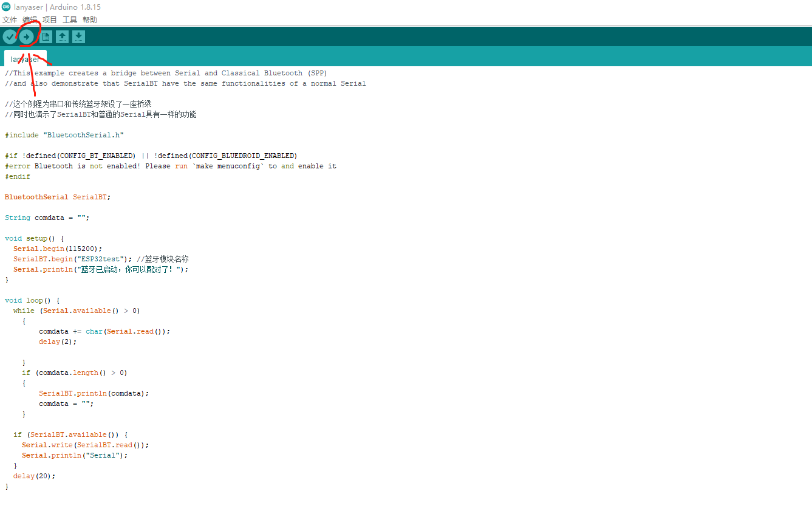Viewport: 812px width, 505px height.
Task: Open the 工具 menu
Action: coord(70,20)
